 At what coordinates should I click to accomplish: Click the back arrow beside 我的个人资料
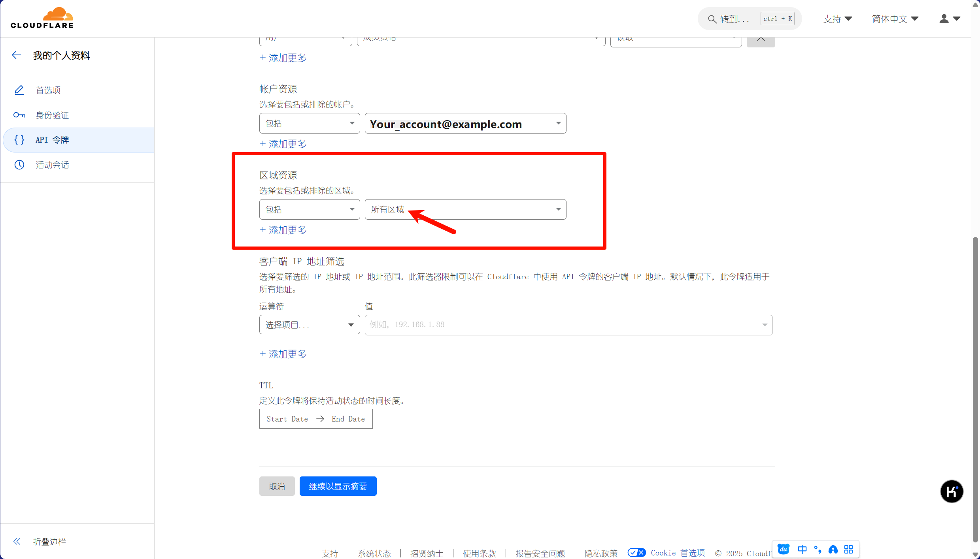tap(17, 55)
